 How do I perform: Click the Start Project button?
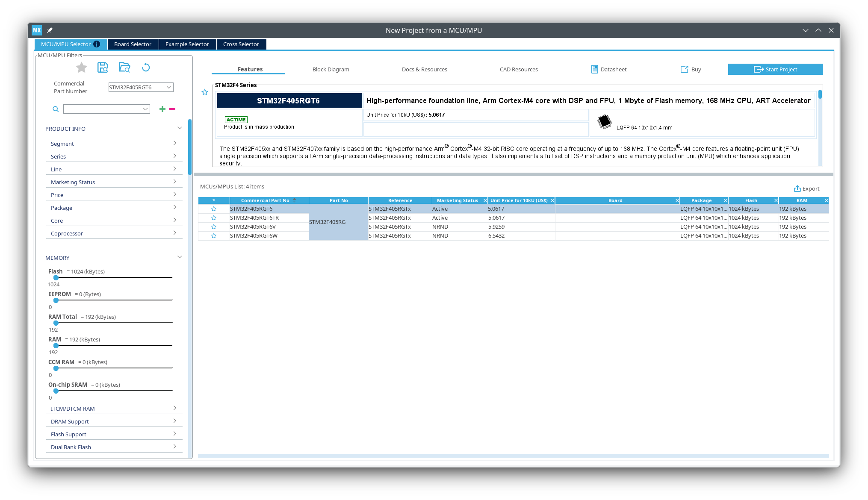[775, 69]
